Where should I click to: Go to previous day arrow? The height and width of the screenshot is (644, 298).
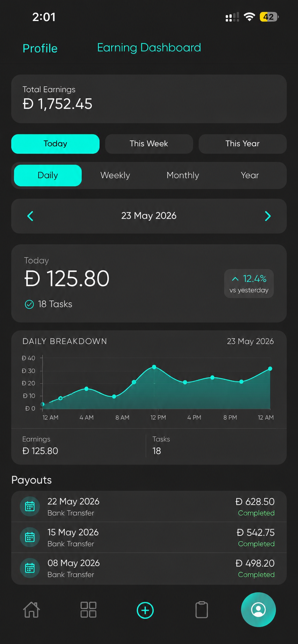click(30, 216)
